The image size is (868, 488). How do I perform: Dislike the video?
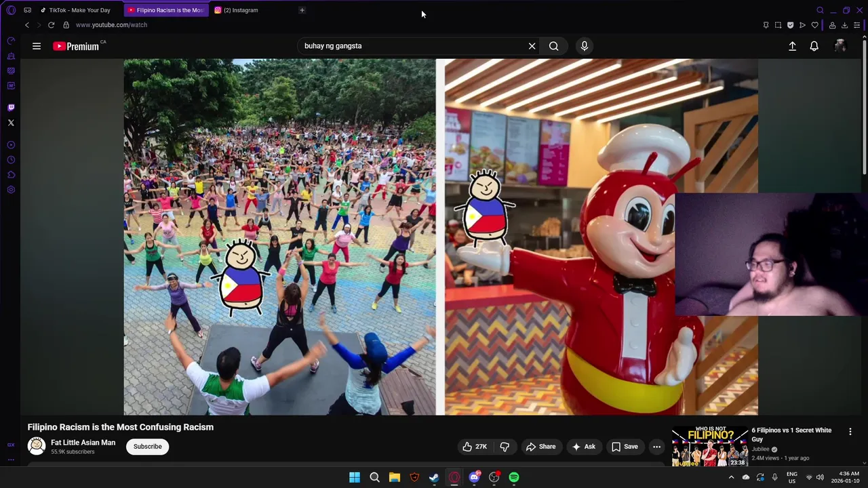(505, 447)
